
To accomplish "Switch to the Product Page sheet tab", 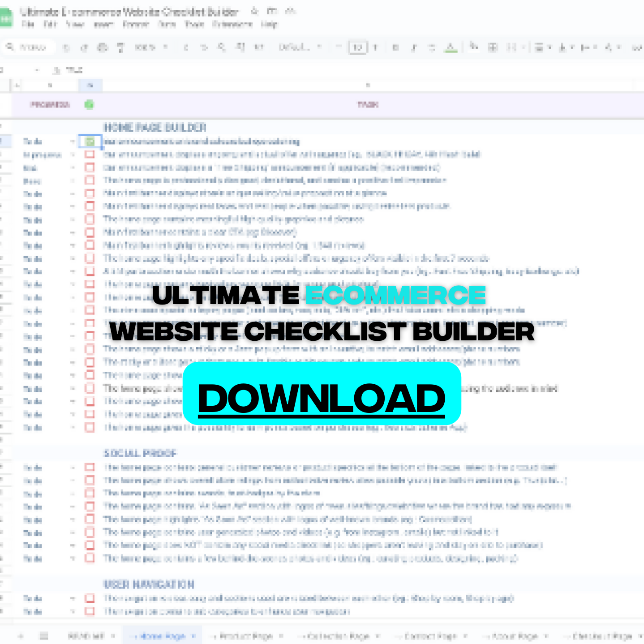I will point(245,636).
